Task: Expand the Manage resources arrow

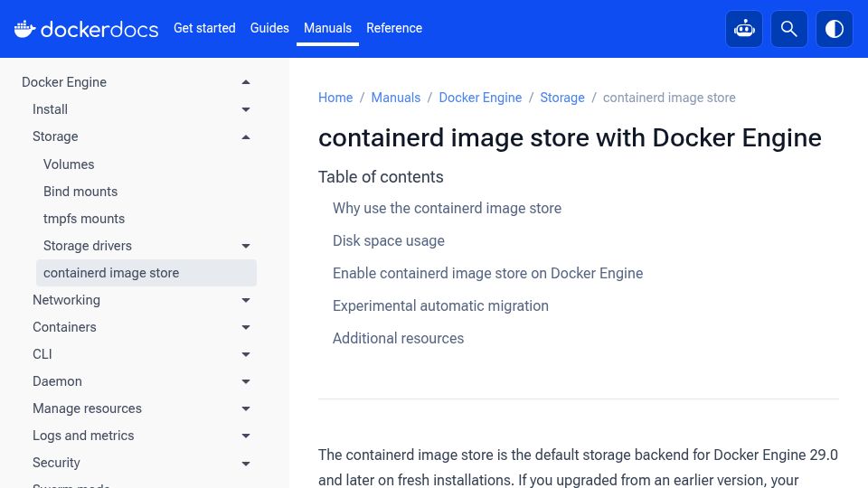Action: [x=246, y=408]
